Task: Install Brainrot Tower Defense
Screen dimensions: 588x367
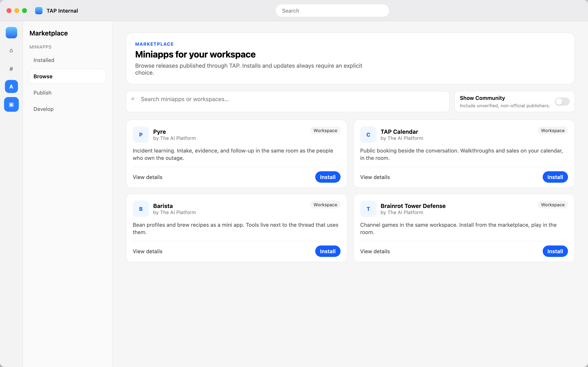Action: [555, 251]
